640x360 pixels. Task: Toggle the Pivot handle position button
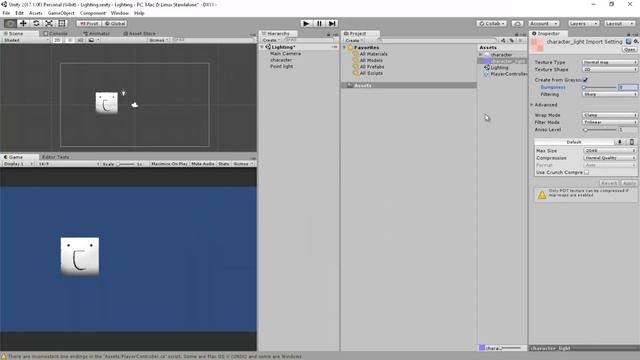(x=89, y=24)
